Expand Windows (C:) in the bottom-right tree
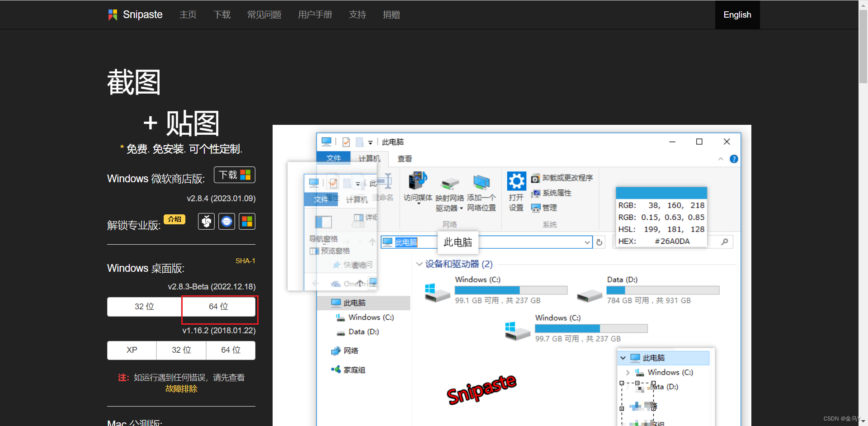868x426 pixels. [627, 372]
